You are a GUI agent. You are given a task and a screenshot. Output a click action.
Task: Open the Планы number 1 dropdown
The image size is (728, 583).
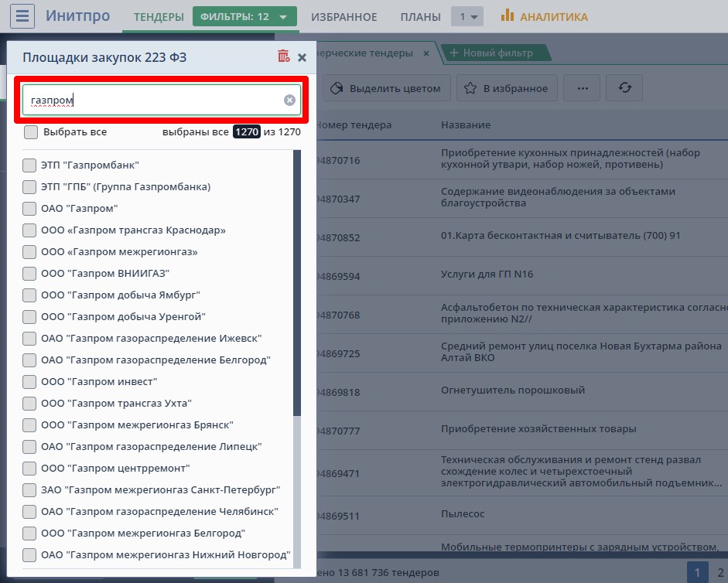pos(467,17)
